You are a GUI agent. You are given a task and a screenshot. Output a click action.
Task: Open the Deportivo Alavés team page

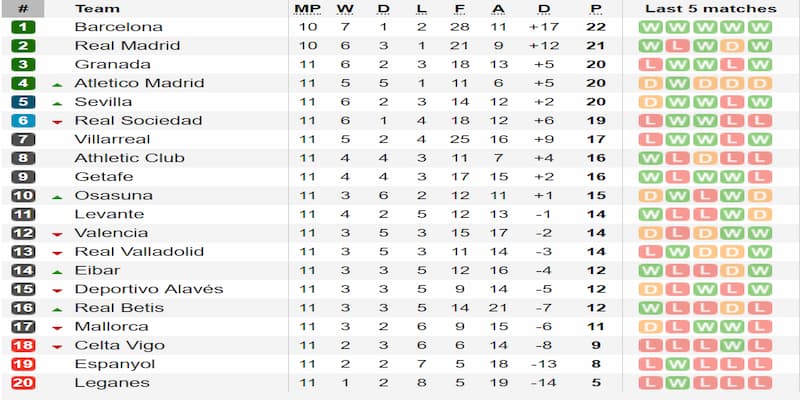click(149, 289)
